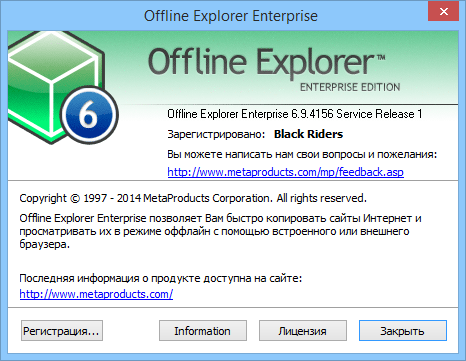The image size is (466, 361).
Task: Click the version text 6.9.4156 Service Release 1
Action: 357,114
